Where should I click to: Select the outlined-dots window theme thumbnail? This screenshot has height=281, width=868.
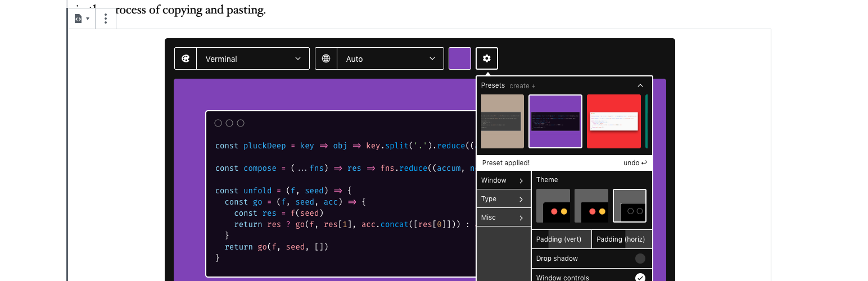630,206
